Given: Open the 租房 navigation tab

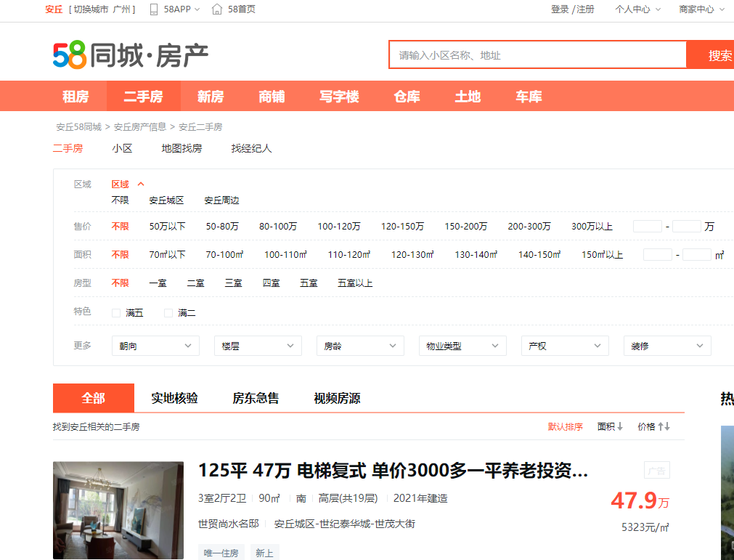Looking at the screenshot, I should point(76,97).
